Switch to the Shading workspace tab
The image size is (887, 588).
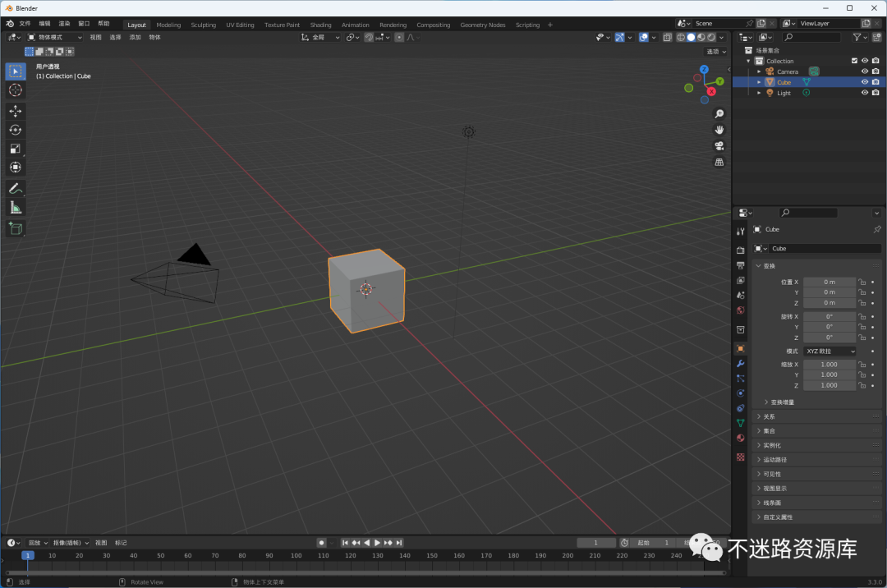point(321,25)
